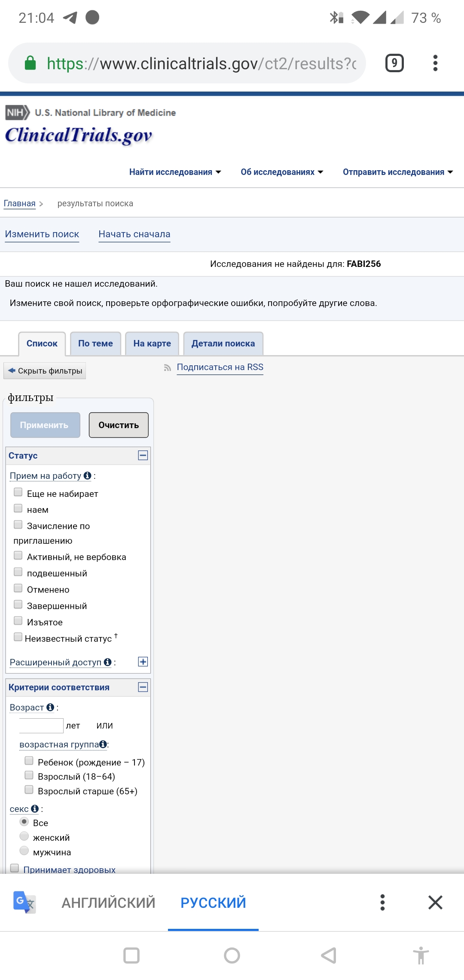
Task: Click the ClinicalTrials.gov logo
Action: pos(79,135)
